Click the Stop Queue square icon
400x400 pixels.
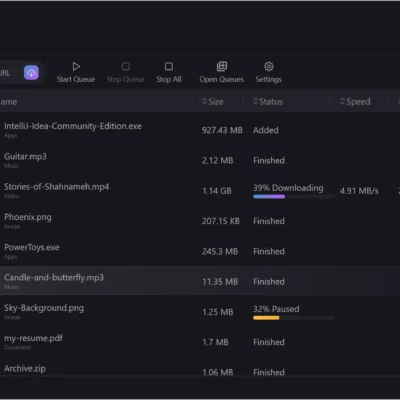(x=126, y=66)
